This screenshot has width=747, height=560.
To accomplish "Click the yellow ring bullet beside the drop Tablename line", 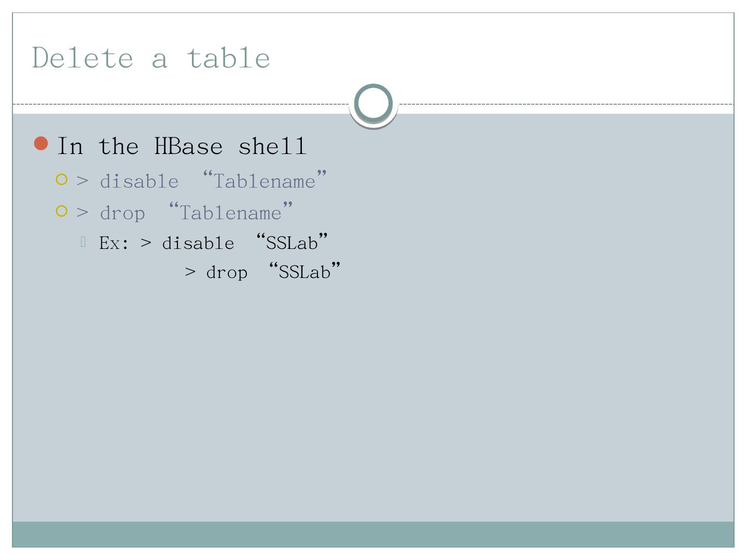I will 62,212.
